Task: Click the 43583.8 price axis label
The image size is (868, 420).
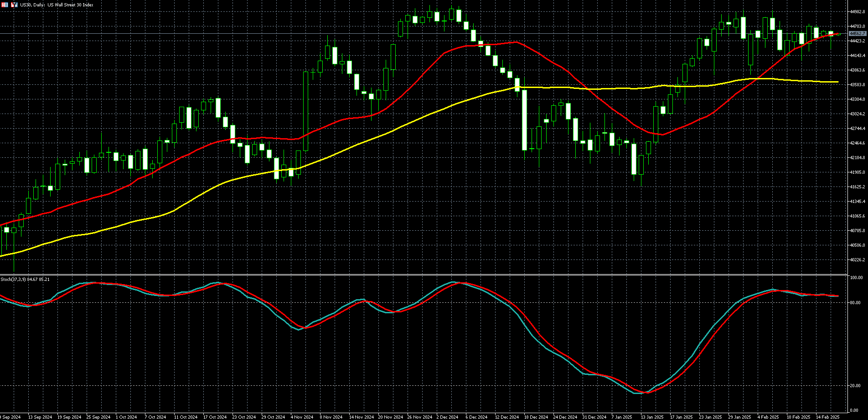Action: point(858,85)
